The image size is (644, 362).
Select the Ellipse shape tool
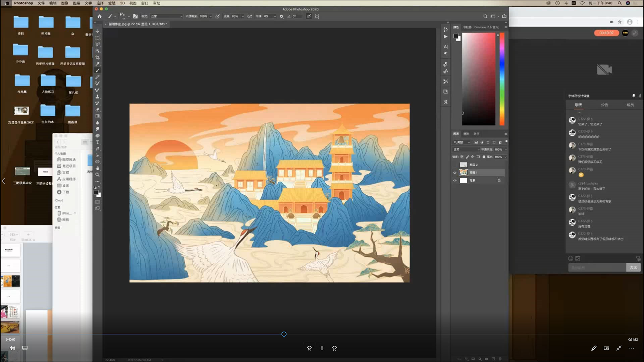click(x=97, y=162)
